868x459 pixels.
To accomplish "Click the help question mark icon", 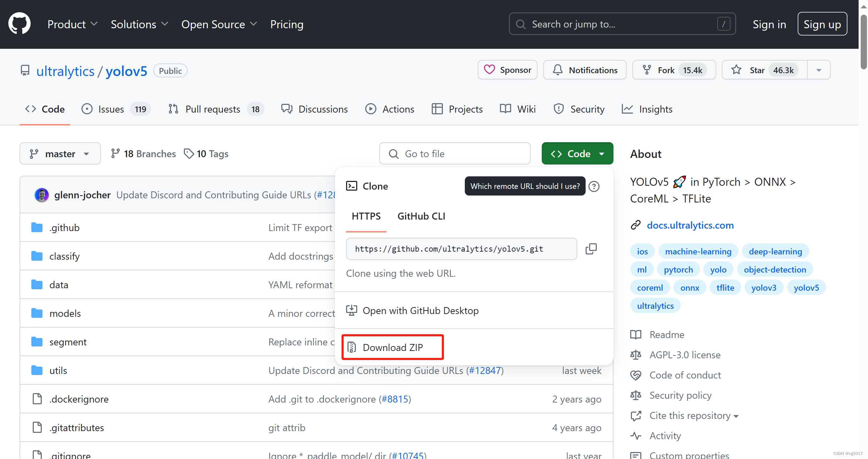I will (594, 186).
